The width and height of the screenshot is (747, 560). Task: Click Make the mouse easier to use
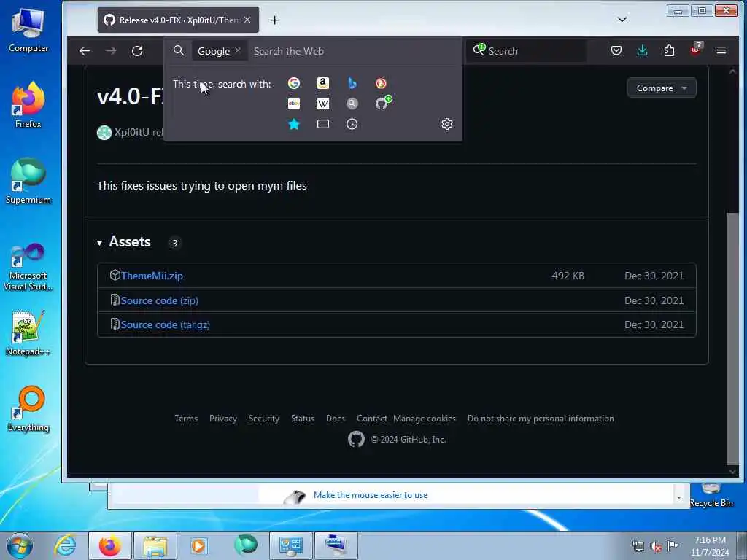point(370,495)
